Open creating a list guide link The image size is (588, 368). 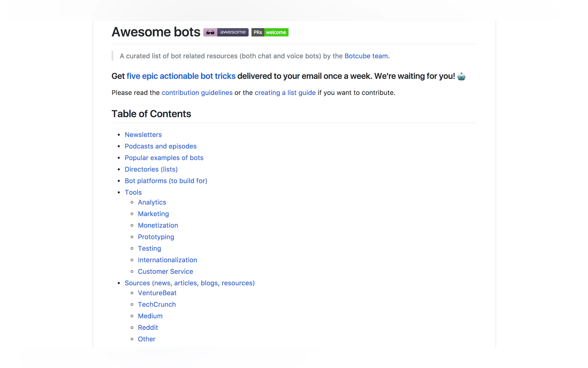[x=285, y=93]
